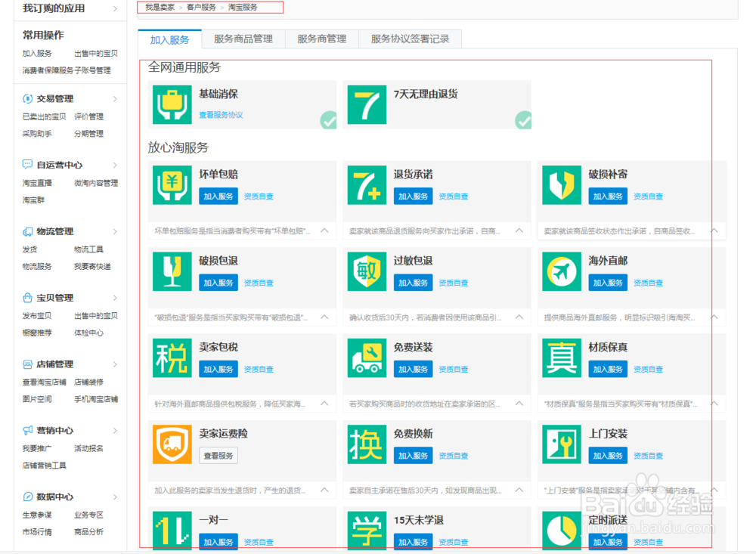756x554 pixels.
Task: Click the 材质保真 icon
Action: 562,357
